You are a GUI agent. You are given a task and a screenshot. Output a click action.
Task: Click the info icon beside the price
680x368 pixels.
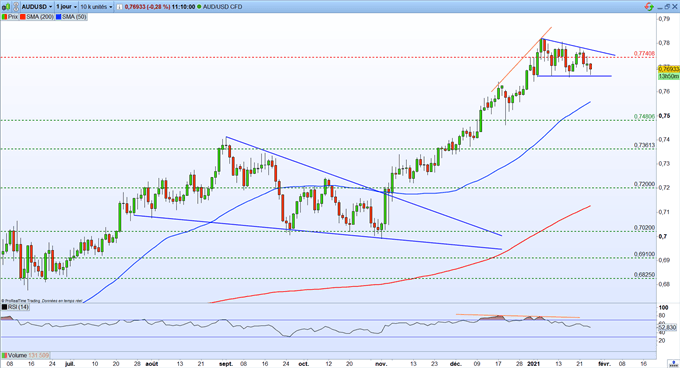pyautogui.click(x=119, y=7)
